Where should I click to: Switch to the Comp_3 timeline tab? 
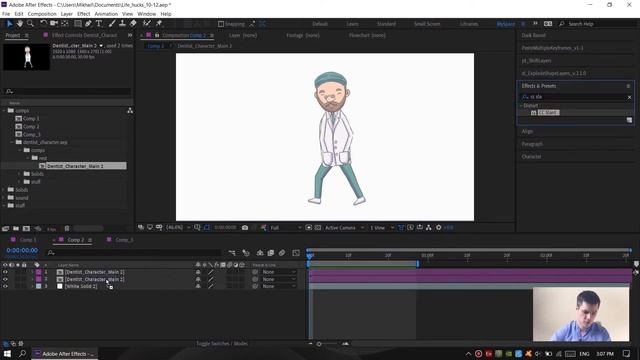[124, 240]
